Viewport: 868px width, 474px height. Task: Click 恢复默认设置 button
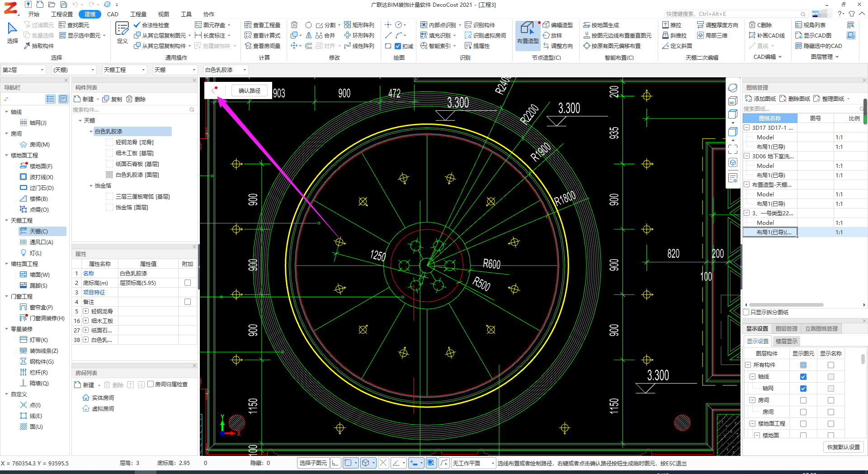[843, 447]
